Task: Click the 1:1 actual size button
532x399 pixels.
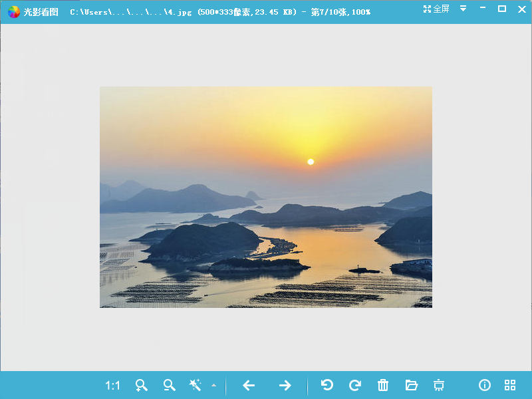Action: click(112, 386)
